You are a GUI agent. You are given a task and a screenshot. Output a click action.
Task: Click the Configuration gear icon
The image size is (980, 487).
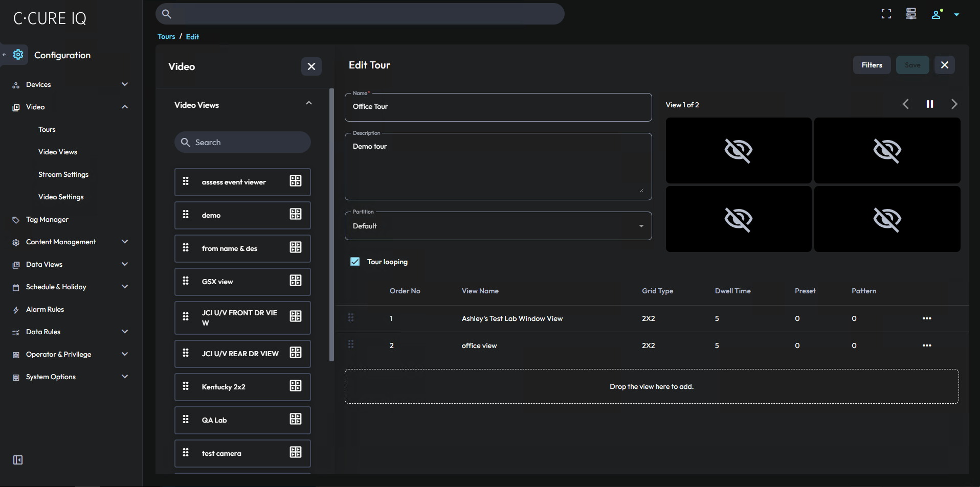pos(18,55)
